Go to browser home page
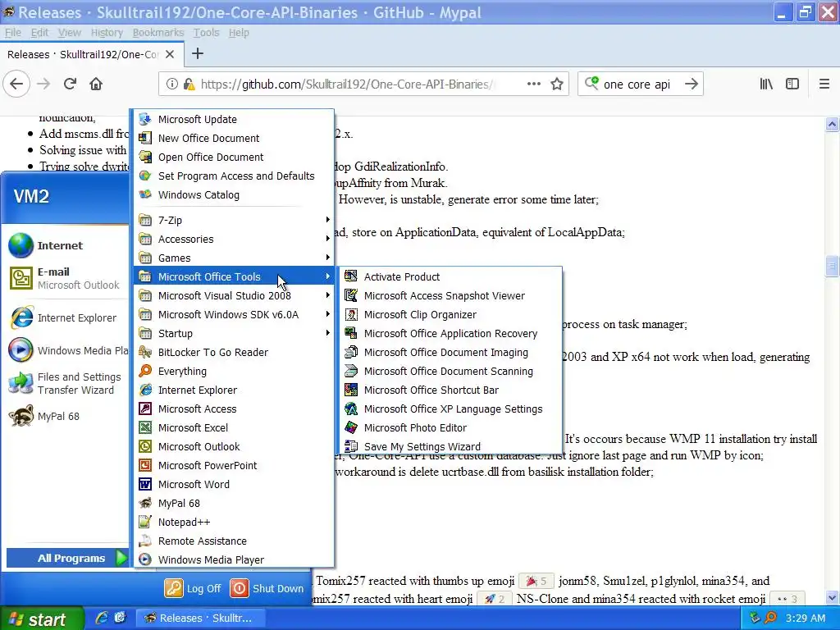The width and height of the screenshot is (840, 630). click(x=96, y=84)
